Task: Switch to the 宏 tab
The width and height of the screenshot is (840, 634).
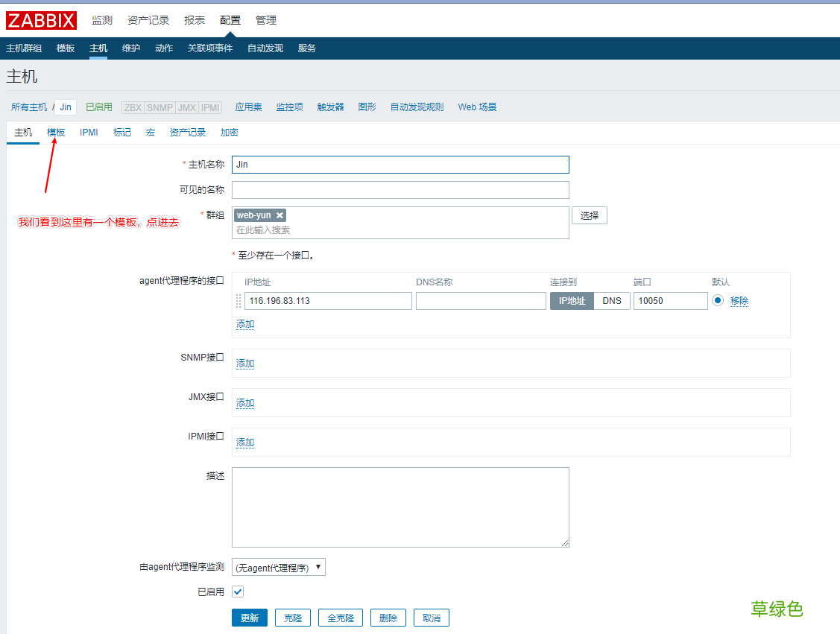Action: click(150, 132)
